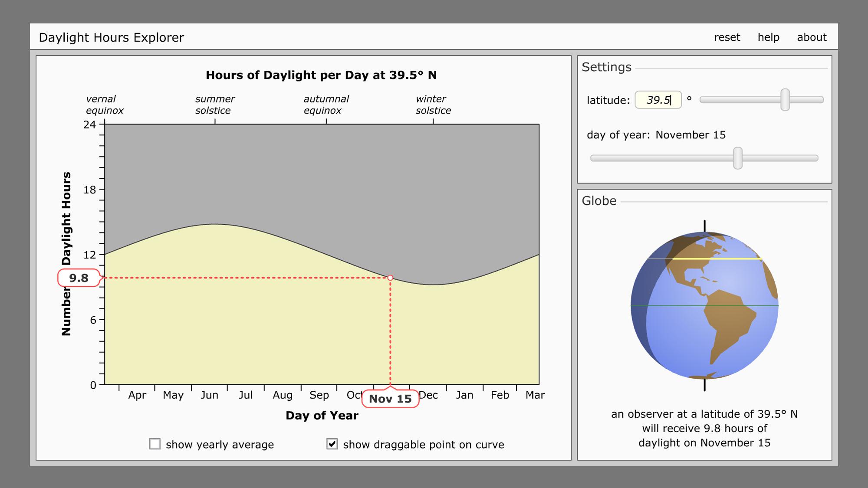Click the latitude input field
This screenshot has height=488, width=868.
tap(658, 99)
